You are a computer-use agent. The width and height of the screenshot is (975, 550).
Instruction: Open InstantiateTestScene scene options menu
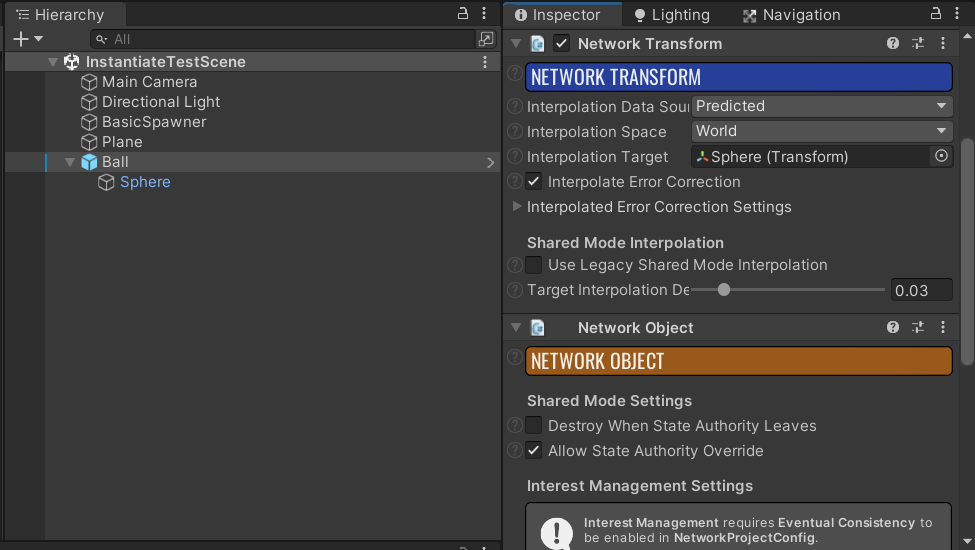click(485, 62)
